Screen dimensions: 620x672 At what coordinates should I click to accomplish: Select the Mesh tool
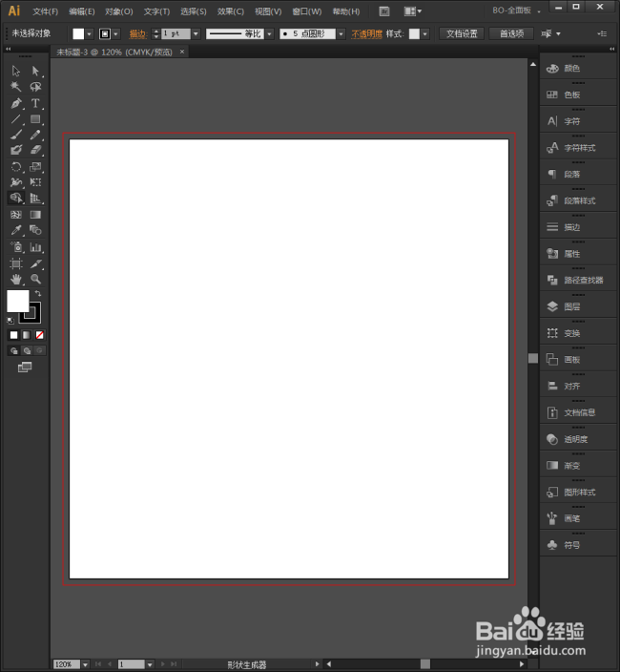16,214
